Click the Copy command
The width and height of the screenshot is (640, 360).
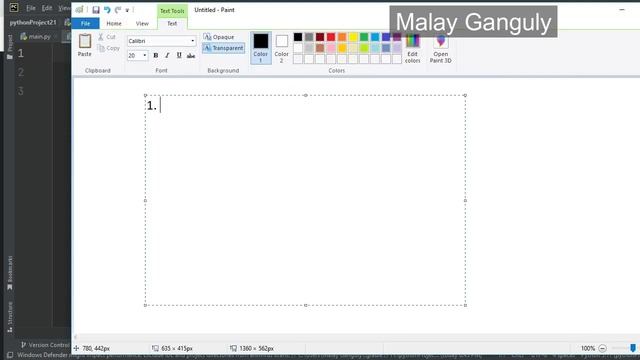[109, 48]
